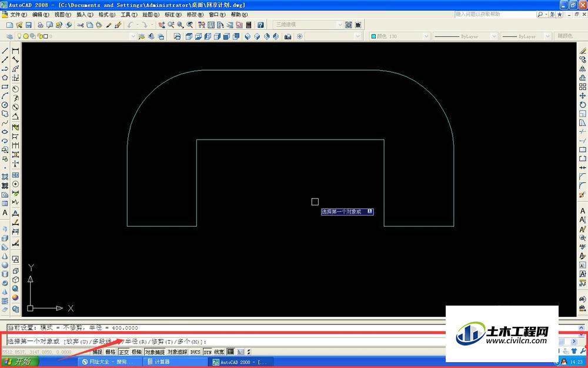This screenshot has width=588, height=368.
Task: Toggle DYN dynamic input in status bar
Action: coord(208,352)
